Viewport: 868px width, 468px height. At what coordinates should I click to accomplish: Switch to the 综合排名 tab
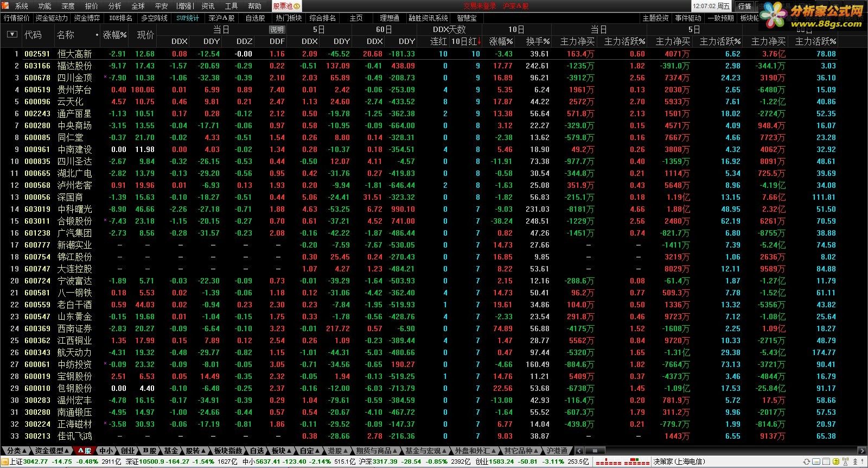(x=322, y=18)
